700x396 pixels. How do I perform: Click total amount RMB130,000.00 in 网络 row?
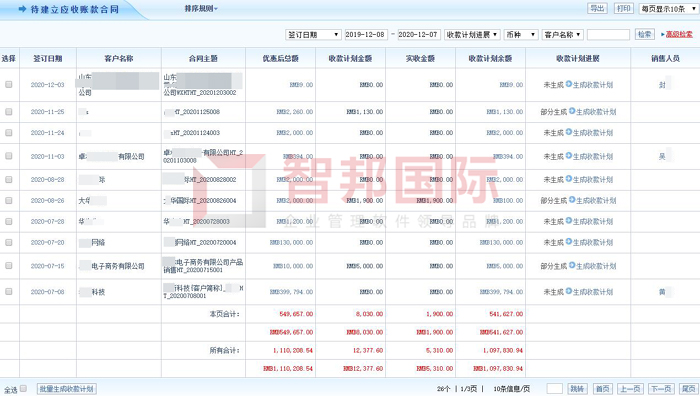coord(291,242)
